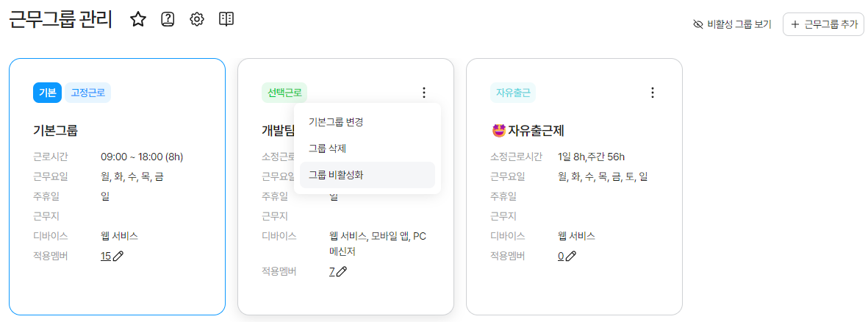
Task: Select 그룹 비활성화 menu option
Action: click(x=336, y=175)
